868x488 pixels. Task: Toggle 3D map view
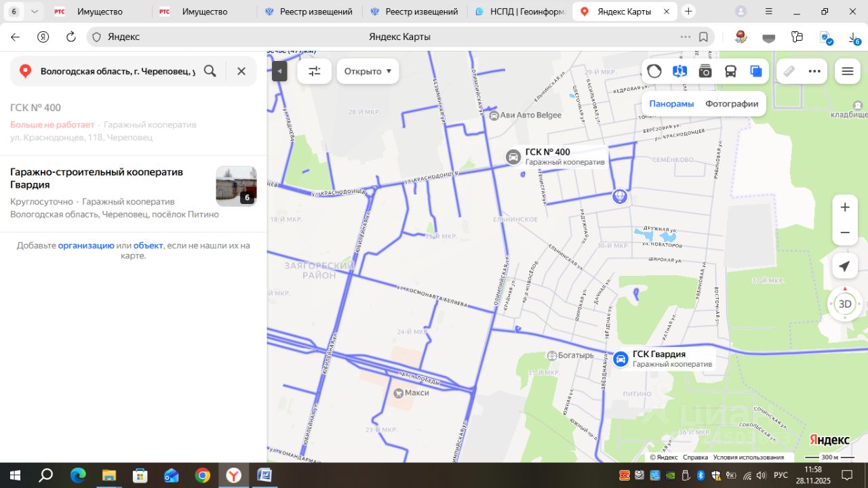pos(845,304)
